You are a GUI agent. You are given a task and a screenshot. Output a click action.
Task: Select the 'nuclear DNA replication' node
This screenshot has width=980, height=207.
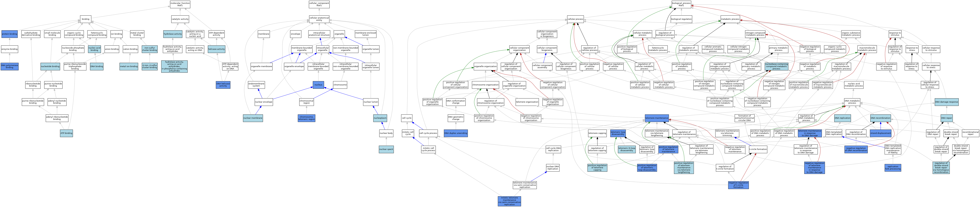[x=553, y=167]
